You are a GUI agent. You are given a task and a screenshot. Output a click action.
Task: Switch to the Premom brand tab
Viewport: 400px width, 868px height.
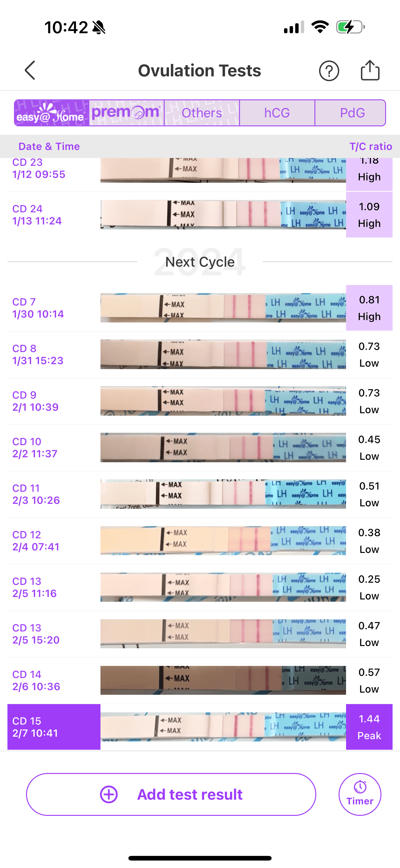pyautogui.click(x=127, y=113)
